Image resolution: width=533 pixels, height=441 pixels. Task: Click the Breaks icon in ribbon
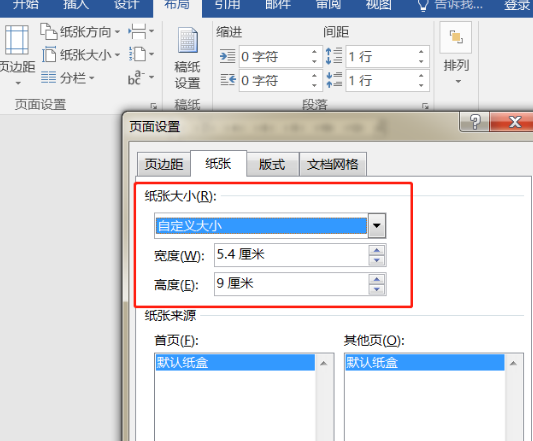click(141, 32)
